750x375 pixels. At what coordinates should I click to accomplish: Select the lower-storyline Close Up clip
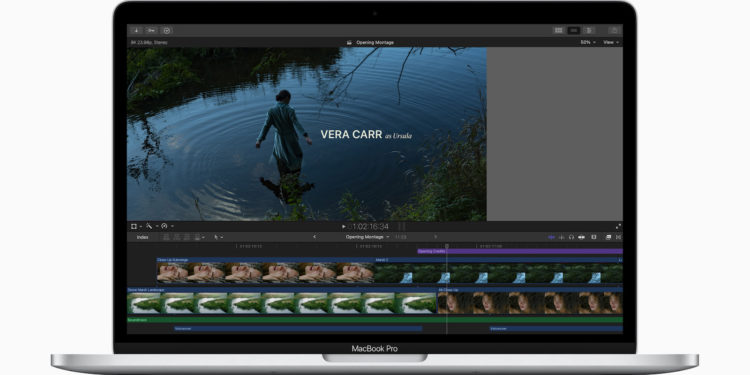[x=530, y=301]
